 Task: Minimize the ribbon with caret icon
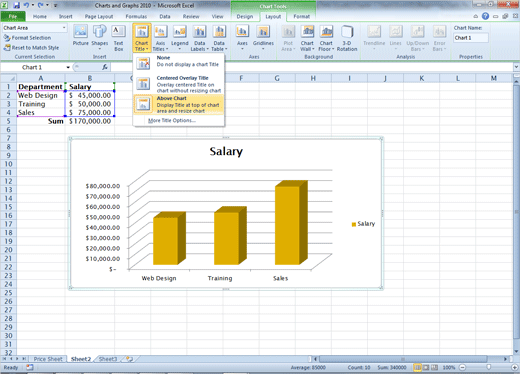click(x=476, y=16)
